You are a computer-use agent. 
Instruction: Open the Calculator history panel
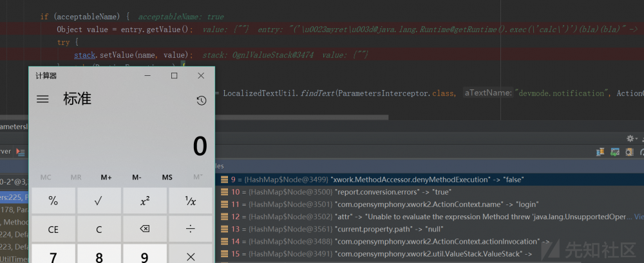tap(201, 100)
